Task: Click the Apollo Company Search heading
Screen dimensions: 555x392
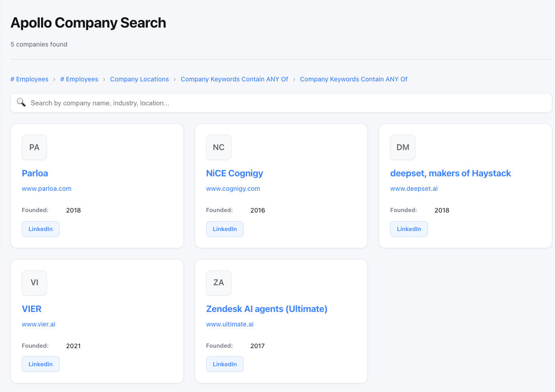Action: coord(88,23)
